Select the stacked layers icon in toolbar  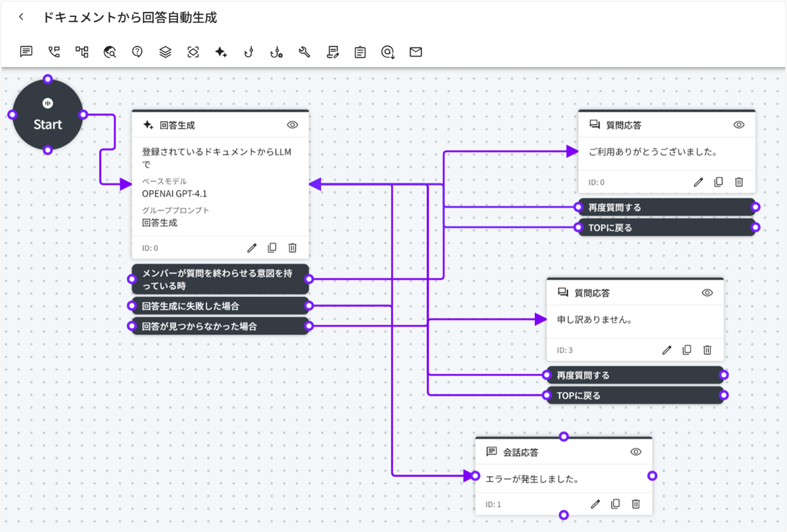click(165, 52)
